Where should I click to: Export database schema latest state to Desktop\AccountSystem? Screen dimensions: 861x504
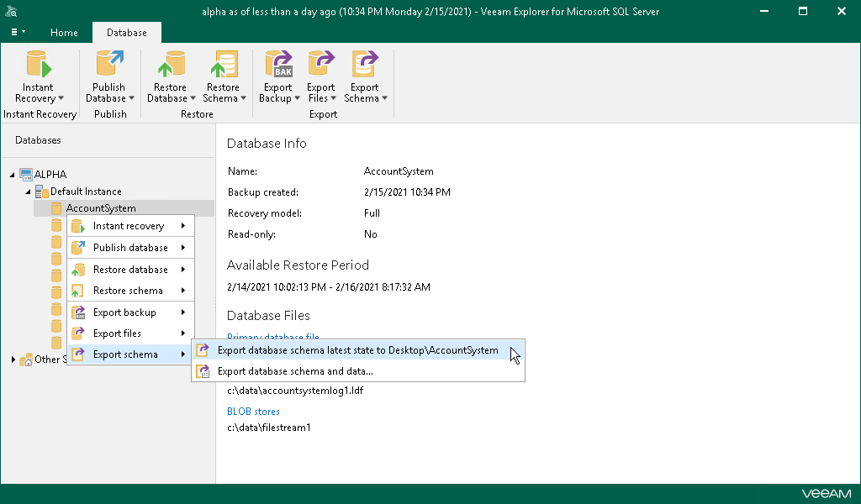click(x=358, y=350)
